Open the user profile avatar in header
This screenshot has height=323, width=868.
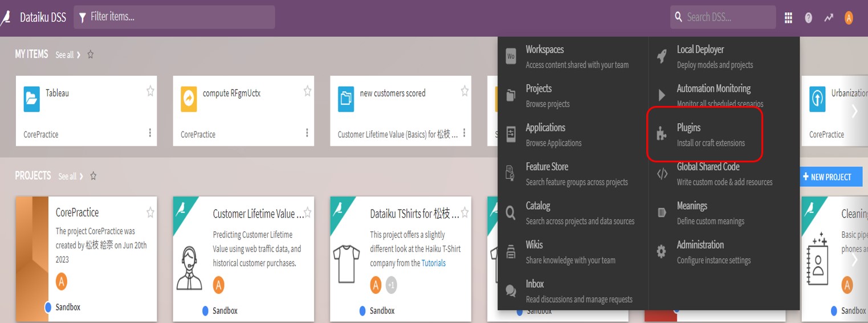[849, 18]
